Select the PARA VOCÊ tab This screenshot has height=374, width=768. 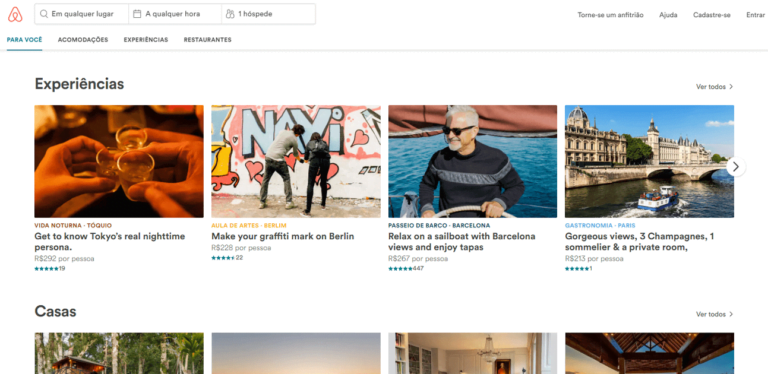[x=24, y=40]
